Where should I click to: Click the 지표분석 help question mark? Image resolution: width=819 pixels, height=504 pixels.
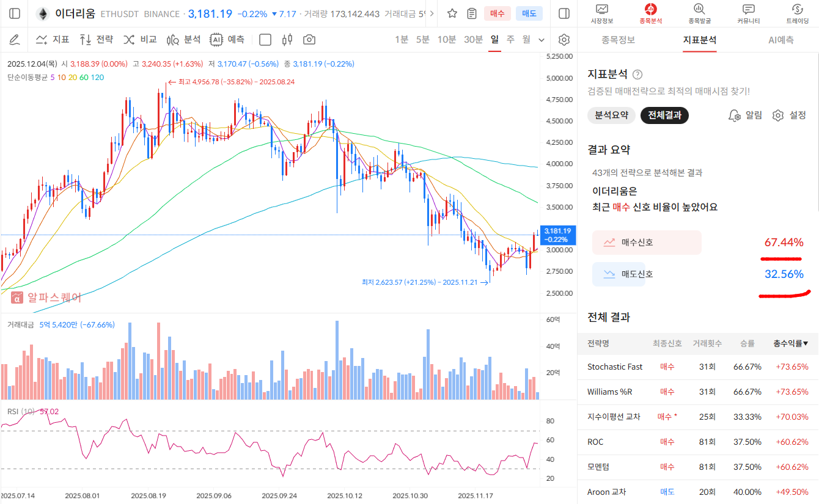tap(637, 75)
